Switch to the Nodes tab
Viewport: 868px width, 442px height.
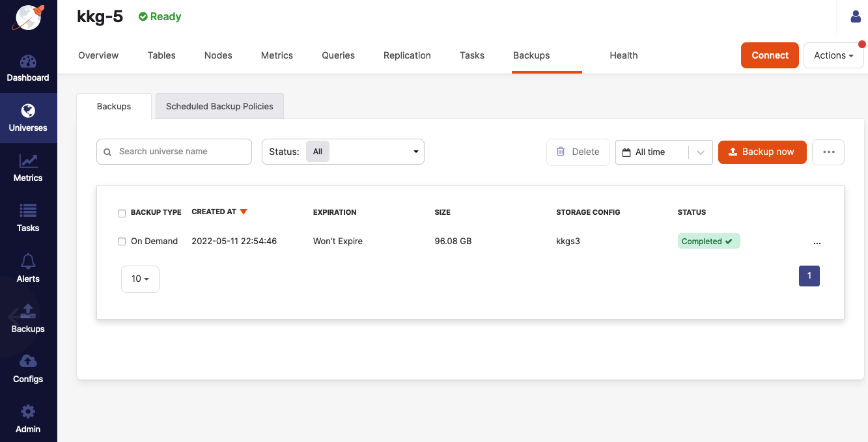pos(218,55)
